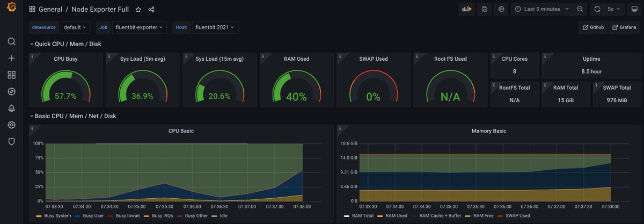
Task: Show info for RootFS Total panel
Action: (x=493, y=84)
